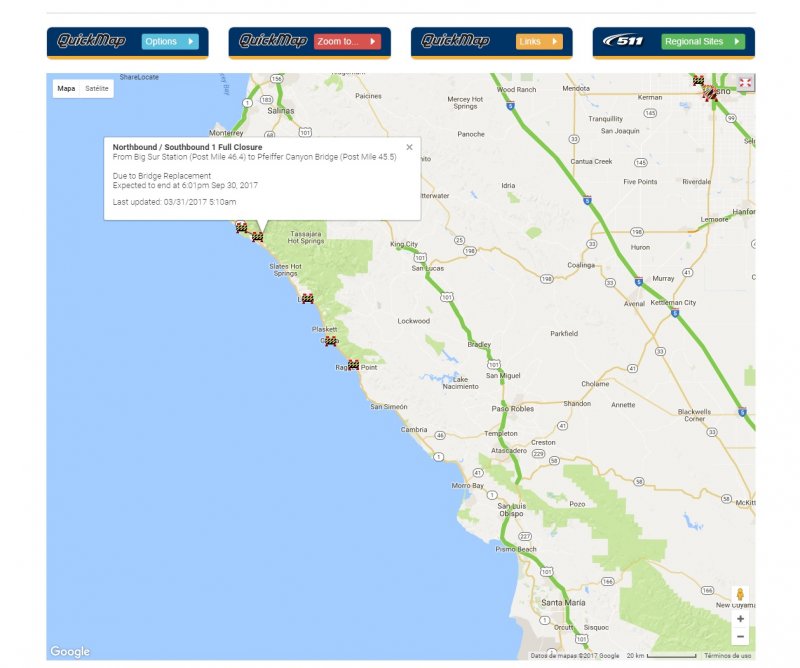Expand the Zoom to... dropdown
Screen dimensions: 800x668
[346, 42]
